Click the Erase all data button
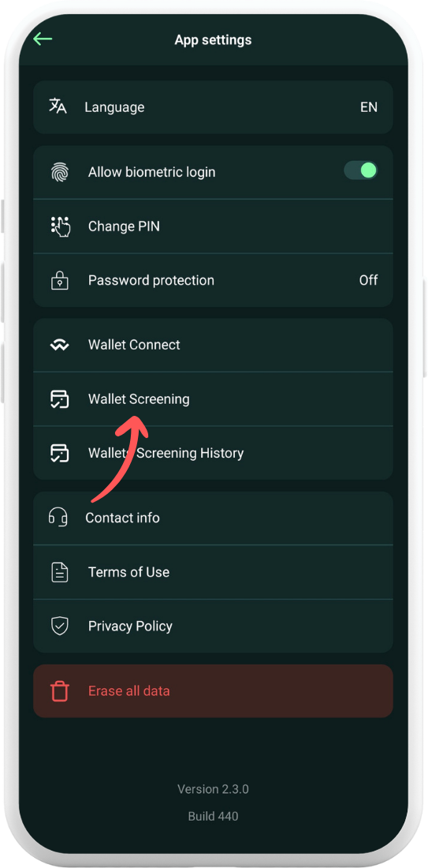Image resolution: width=428 pixels, height=868 pixels. tap(213, 691)
